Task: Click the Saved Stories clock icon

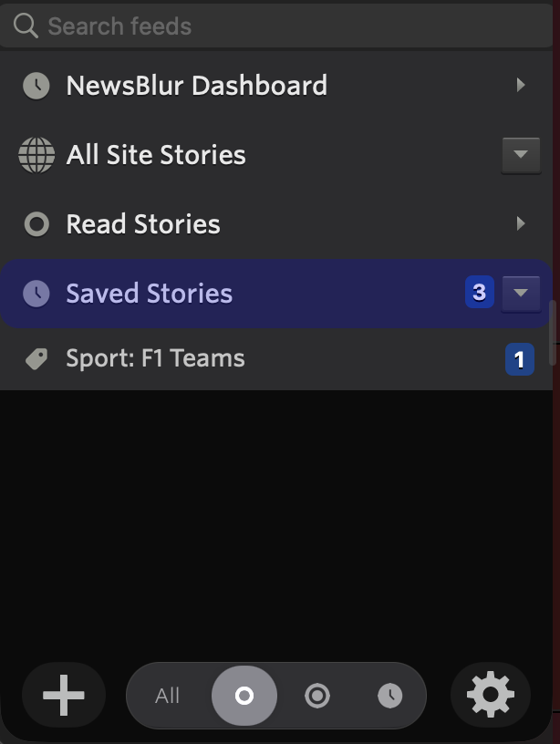Action: [36, 294]
